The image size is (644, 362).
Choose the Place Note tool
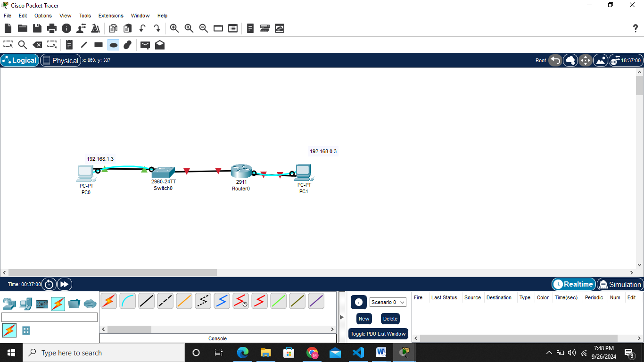pyautogui.click(x=69, y=45)
